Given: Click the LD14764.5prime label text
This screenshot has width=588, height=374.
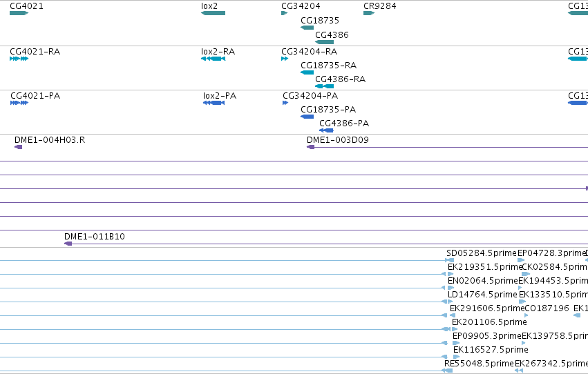Looking at the screenshot, I should tap(482, 295).
